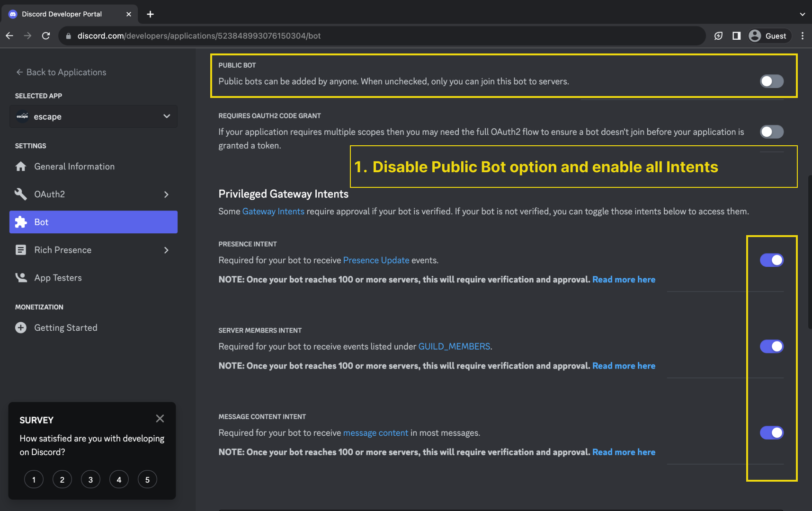Click the Bot puzzle piece icon
The width and height of the screenshot is (812, 511).
(x=21, y=222)
